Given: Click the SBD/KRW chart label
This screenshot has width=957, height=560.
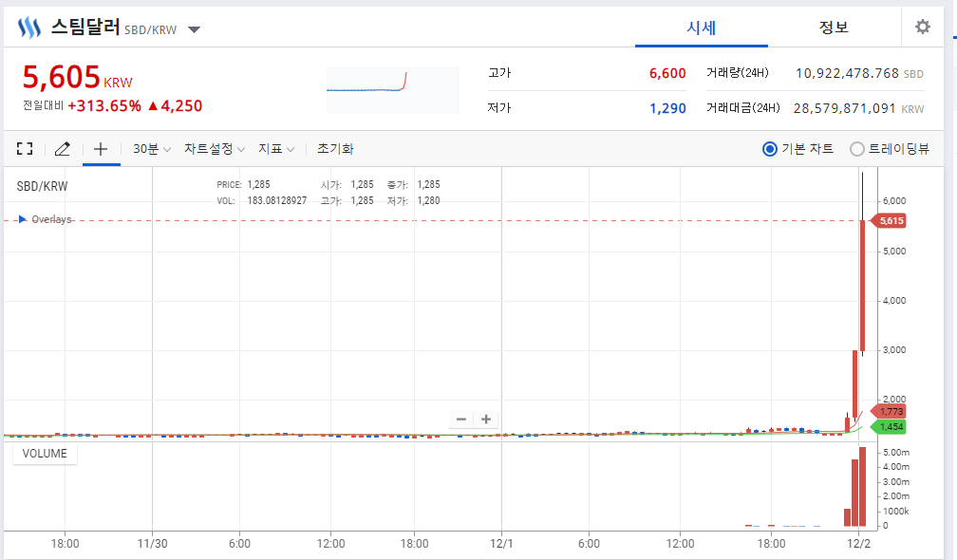Looking at the screenshot, I should tap(42, 187).
